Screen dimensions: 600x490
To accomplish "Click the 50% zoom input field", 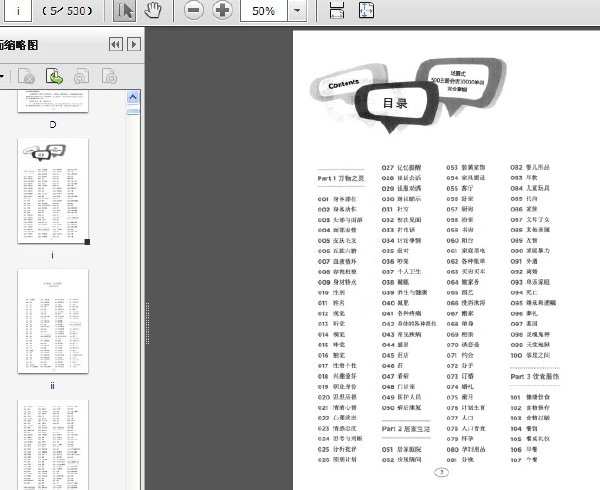I will (264, 11).
